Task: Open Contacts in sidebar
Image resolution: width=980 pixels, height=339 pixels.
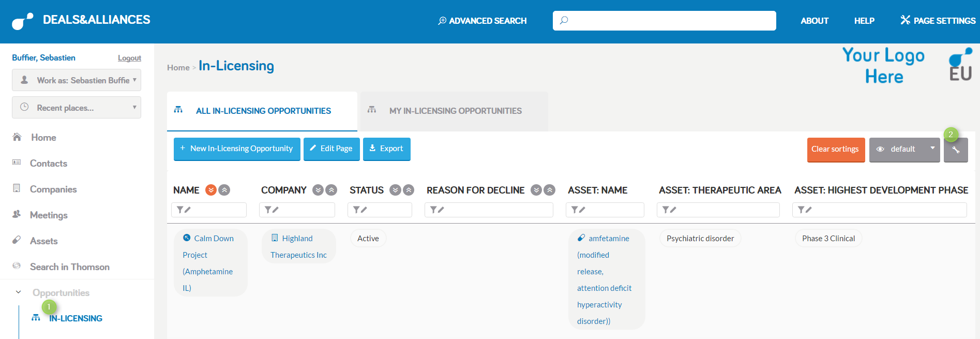Action: (48, 163)
